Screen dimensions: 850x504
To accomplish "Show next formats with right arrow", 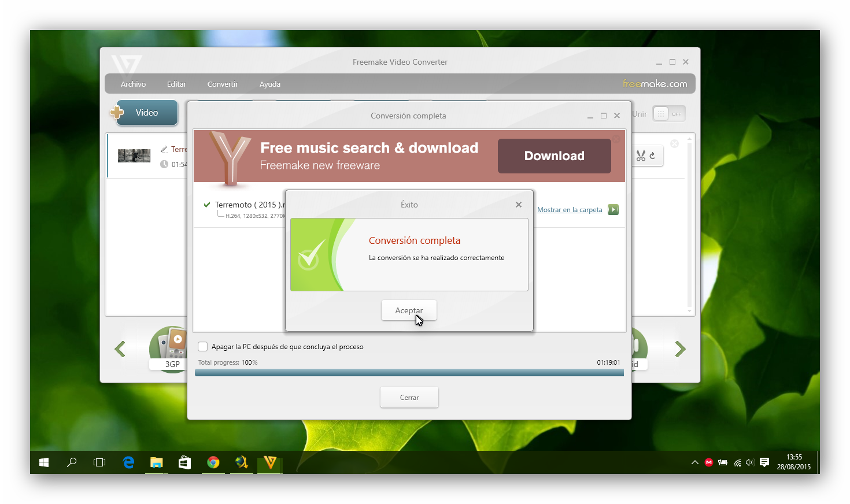I will (x=681, y=349).
